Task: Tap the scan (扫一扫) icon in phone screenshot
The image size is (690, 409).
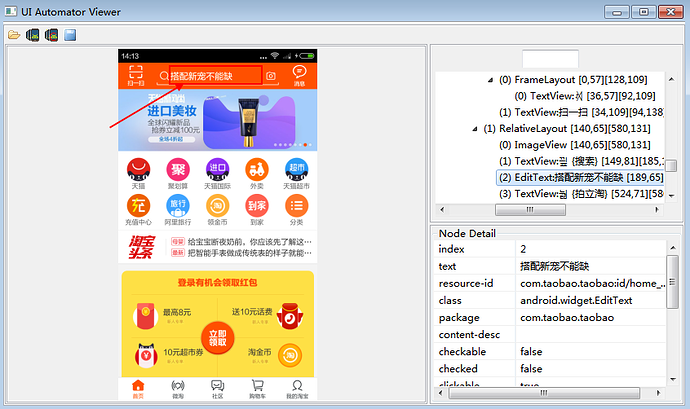Action: (136, 72)
